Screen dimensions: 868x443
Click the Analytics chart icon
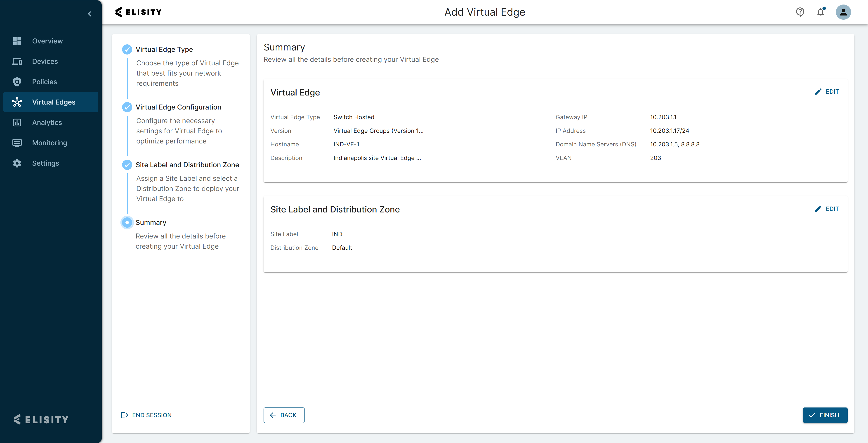coord(17,122)
